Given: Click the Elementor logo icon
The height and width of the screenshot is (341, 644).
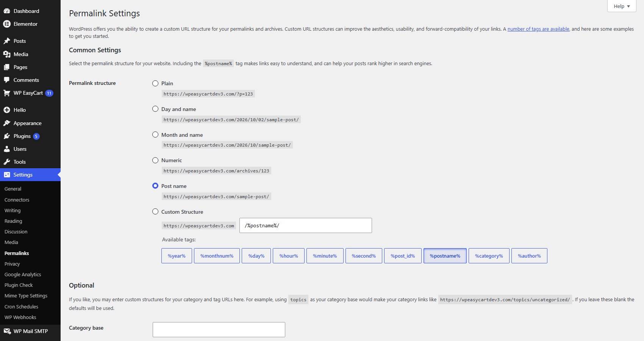Looking at the screenshot, I should [x=7, y=24].
